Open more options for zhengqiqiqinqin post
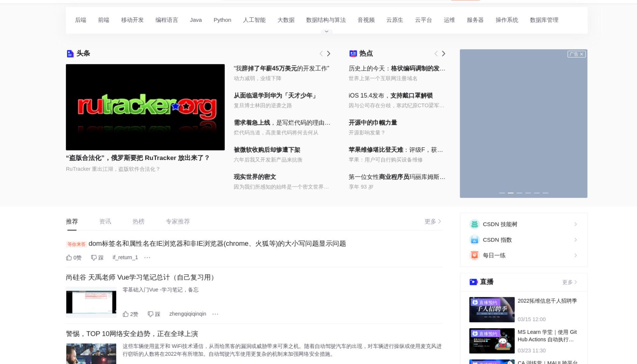This screenshot has width=637, height=364. (215, 314)
